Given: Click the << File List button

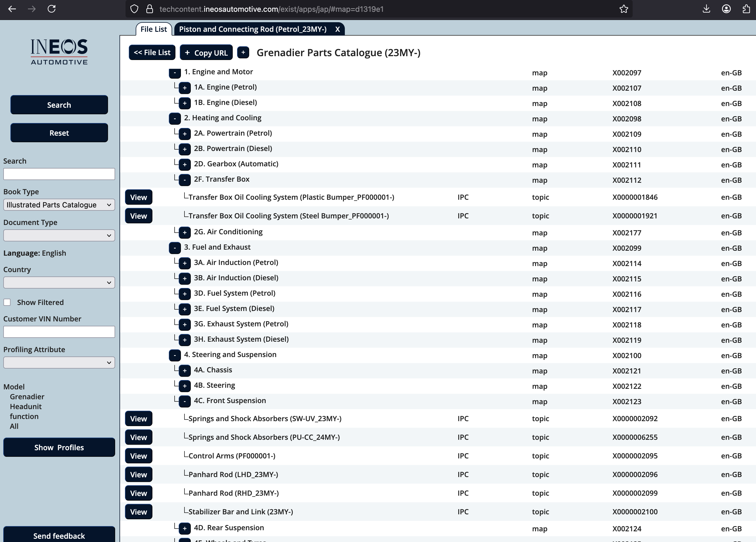Looking at the screenshot, I should pyautogui.click(x=152, y=52).
